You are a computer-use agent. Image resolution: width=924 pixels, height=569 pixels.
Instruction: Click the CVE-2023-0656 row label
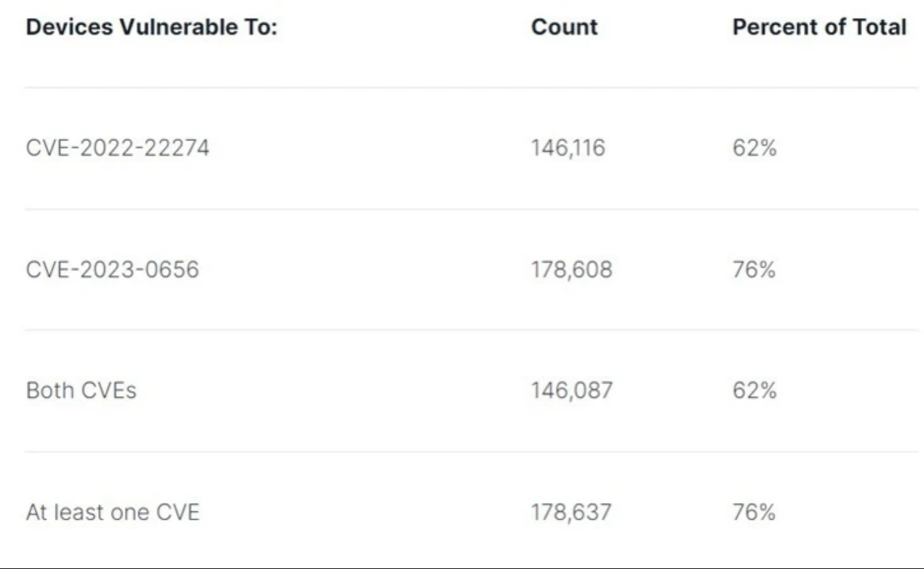pos(113,269)
